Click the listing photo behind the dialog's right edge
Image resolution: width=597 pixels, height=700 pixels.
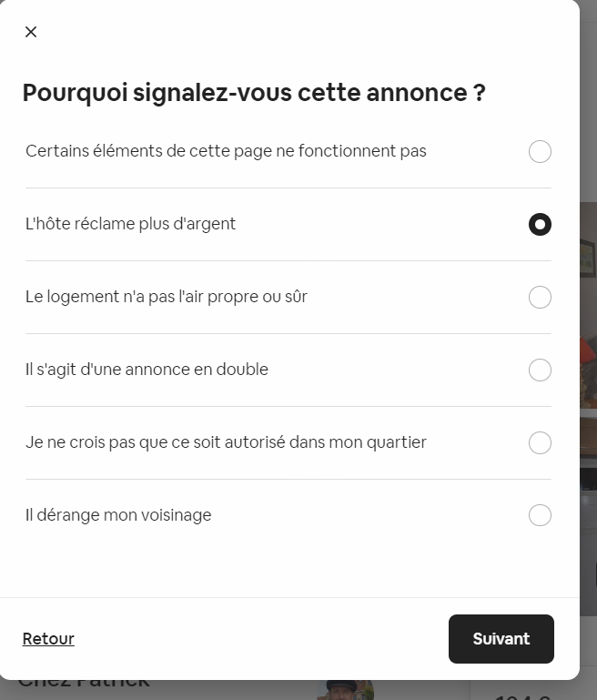point(588,364)
